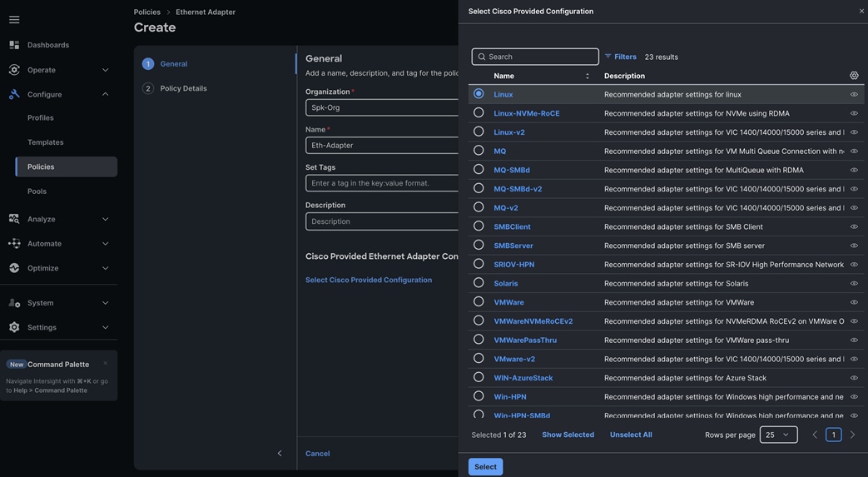The image size is (868, 477).
Task: Open table column settings gear
Action: pos(854,76)
